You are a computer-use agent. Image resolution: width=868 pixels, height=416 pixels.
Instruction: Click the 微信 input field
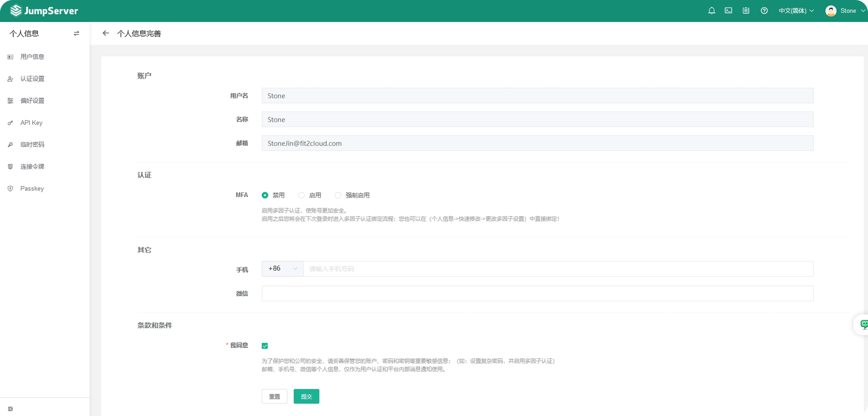pyautogui.click(x=537, y=293)
